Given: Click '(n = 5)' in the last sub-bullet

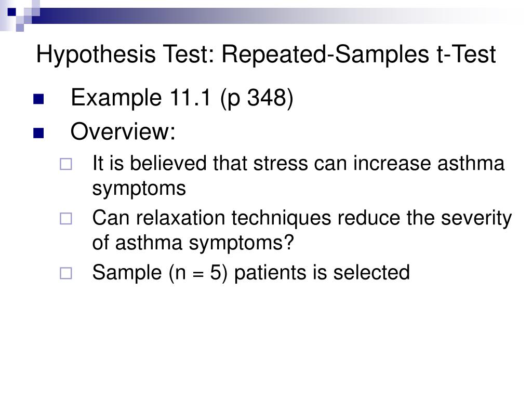Looking at the screenshot, I should coord(198,273).
